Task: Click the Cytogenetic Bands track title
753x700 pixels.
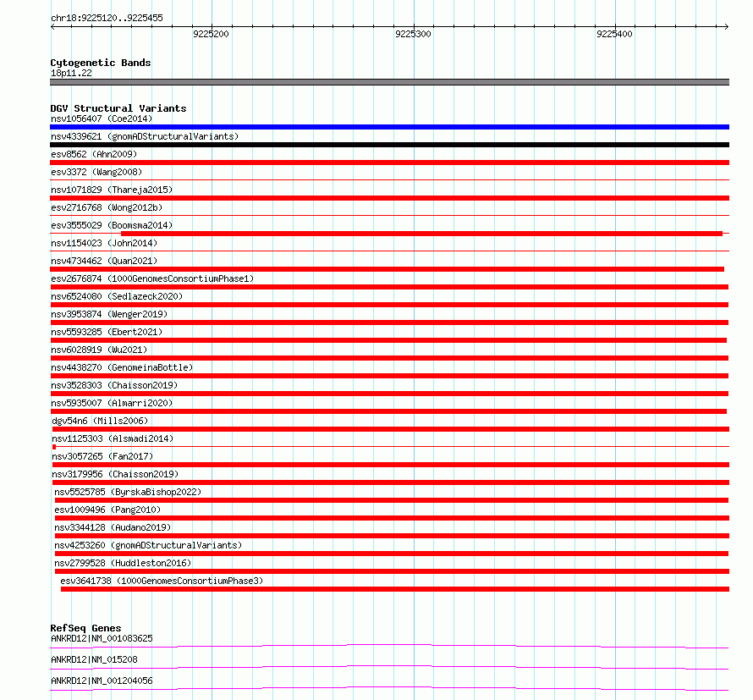Action: pos(101,63)
